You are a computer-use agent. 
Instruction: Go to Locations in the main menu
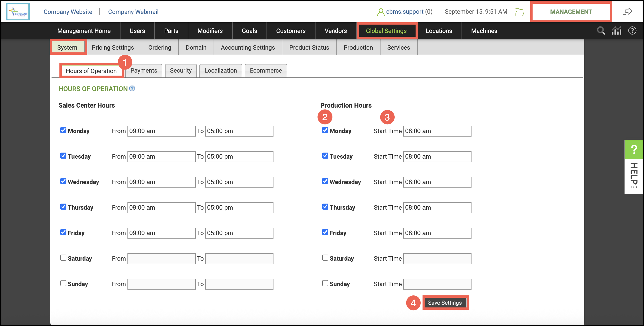coord(439,31)
